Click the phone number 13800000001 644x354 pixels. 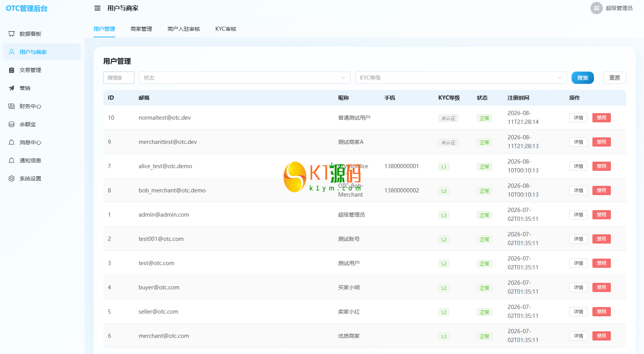coord(401,166)
